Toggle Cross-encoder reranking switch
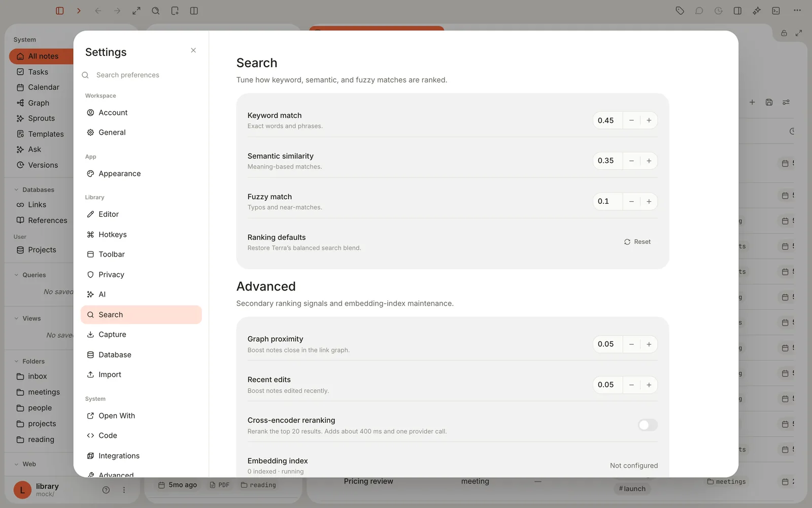Viewport: 812px width, 508px height. 648,425
